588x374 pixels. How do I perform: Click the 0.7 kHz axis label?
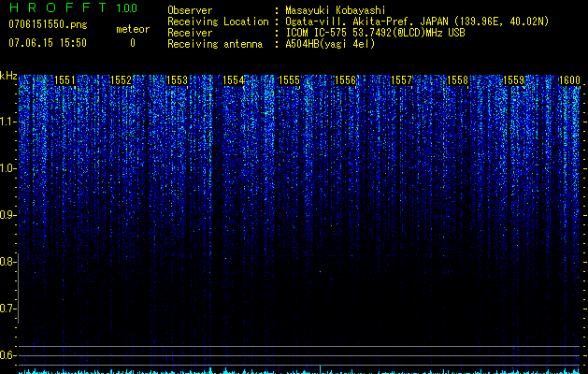(x=7, y=309)
